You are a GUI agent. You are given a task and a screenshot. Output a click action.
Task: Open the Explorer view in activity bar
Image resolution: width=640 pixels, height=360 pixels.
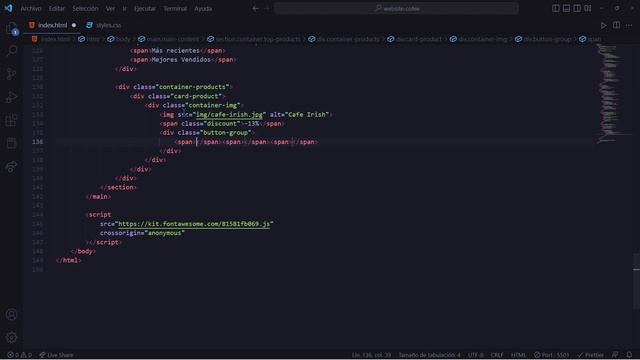click(11, 29)
